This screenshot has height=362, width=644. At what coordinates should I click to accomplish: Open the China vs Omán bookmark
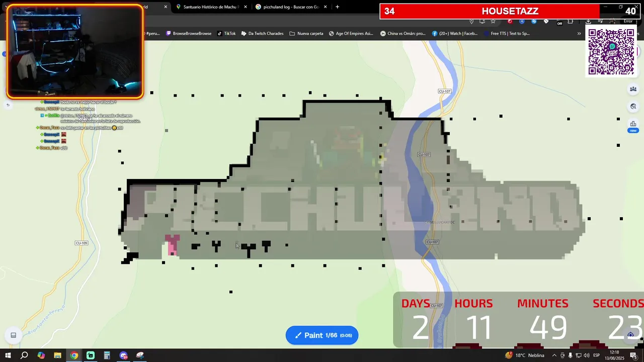pos(403,34)
